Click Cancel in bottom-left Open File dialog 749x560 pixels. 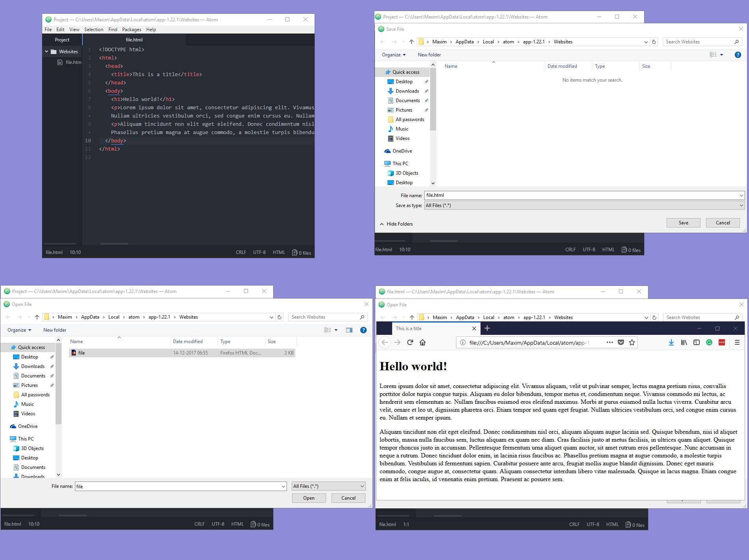[348, 498]
